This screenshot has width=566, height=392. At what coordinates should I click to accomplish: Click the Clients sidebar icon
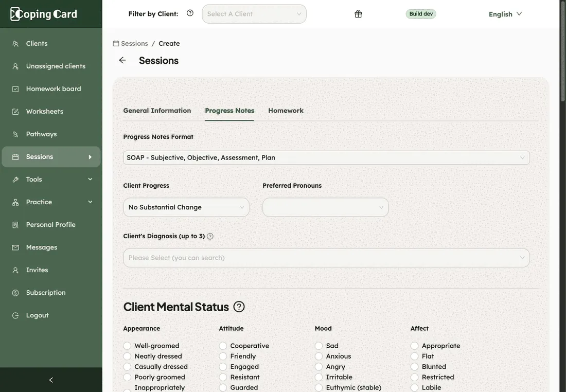15,44
